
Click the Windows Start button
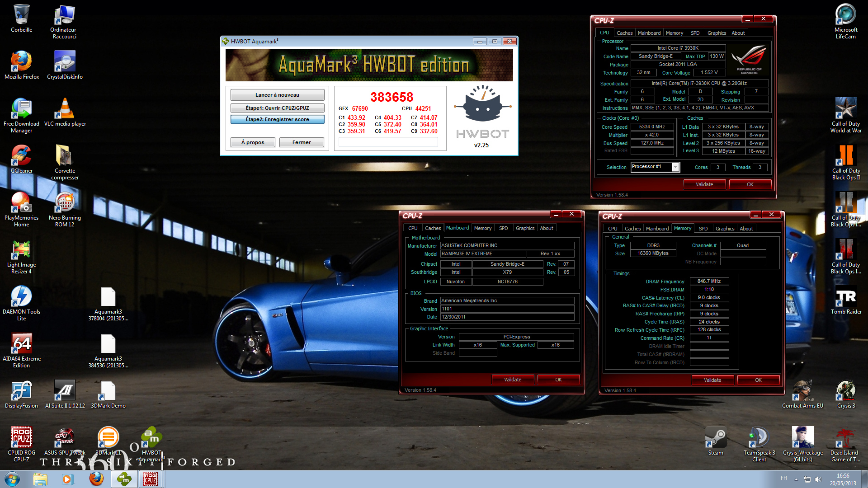tap(12, 479)
